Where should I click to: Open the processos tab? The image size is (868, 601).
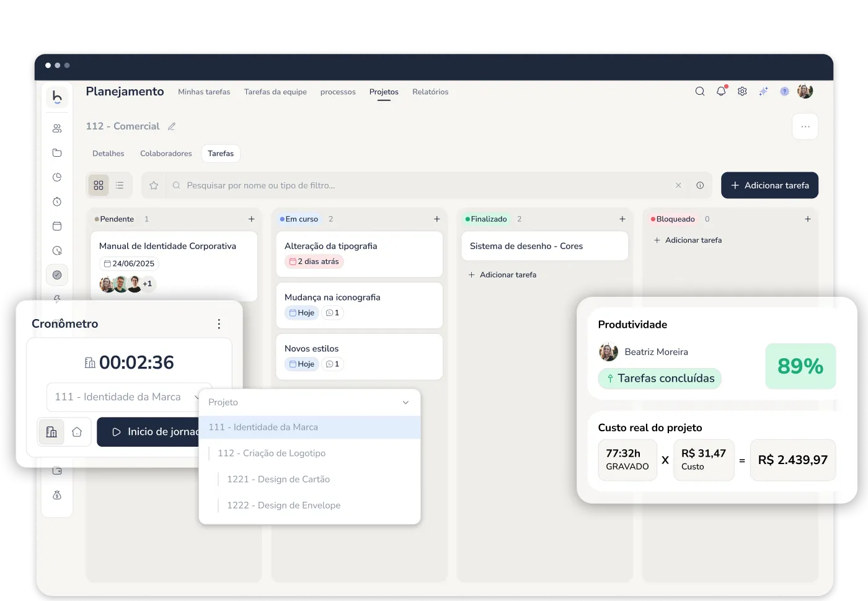(x=338, y=92)
